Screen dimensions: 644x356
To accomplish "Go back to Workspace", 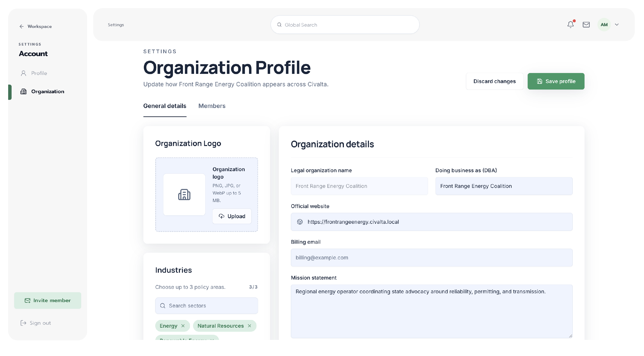I will [35, 26].
